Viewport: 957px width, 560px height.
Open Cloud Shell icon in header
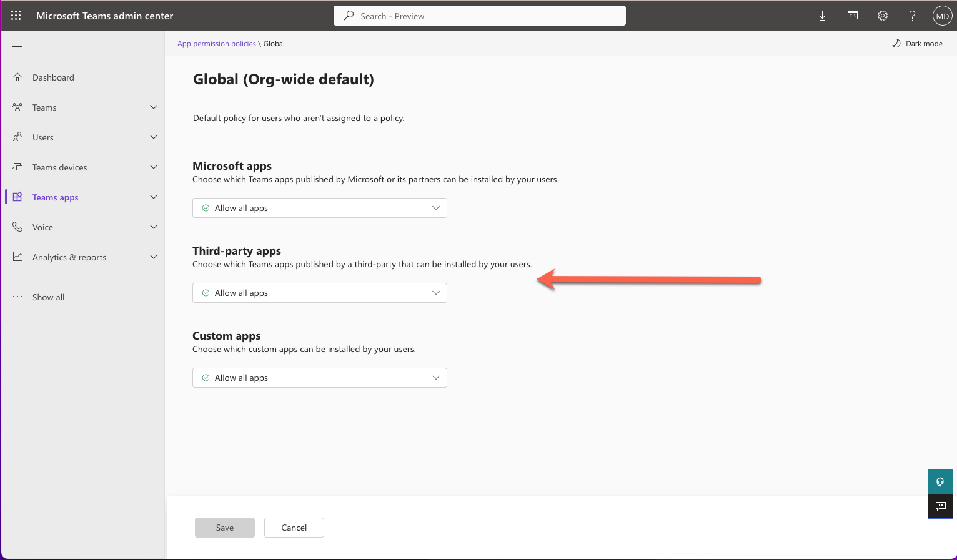pyautogui.click(x=853, y=16)
